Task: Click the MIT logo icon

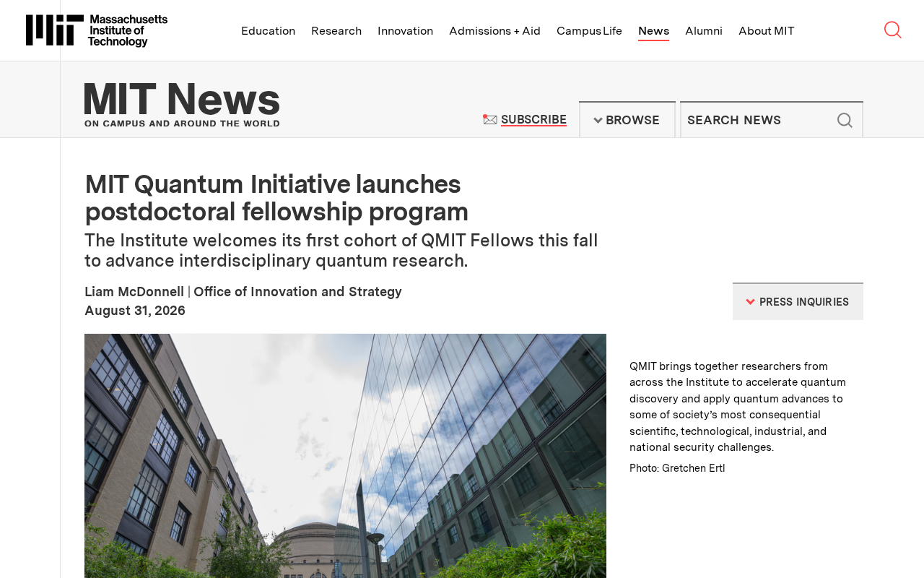Action: point(54,30)
